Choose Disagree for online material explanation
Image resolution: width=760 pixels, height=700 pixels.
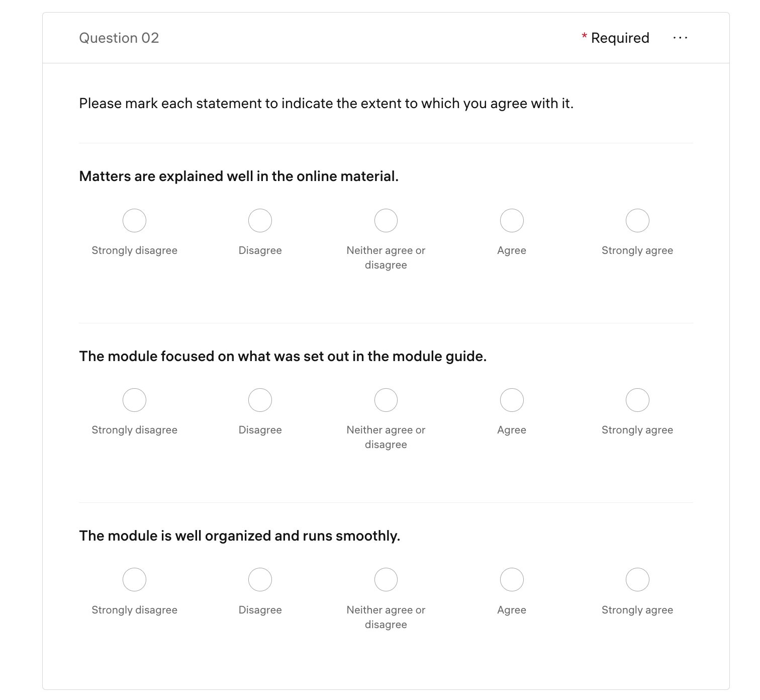coord(260,221)
